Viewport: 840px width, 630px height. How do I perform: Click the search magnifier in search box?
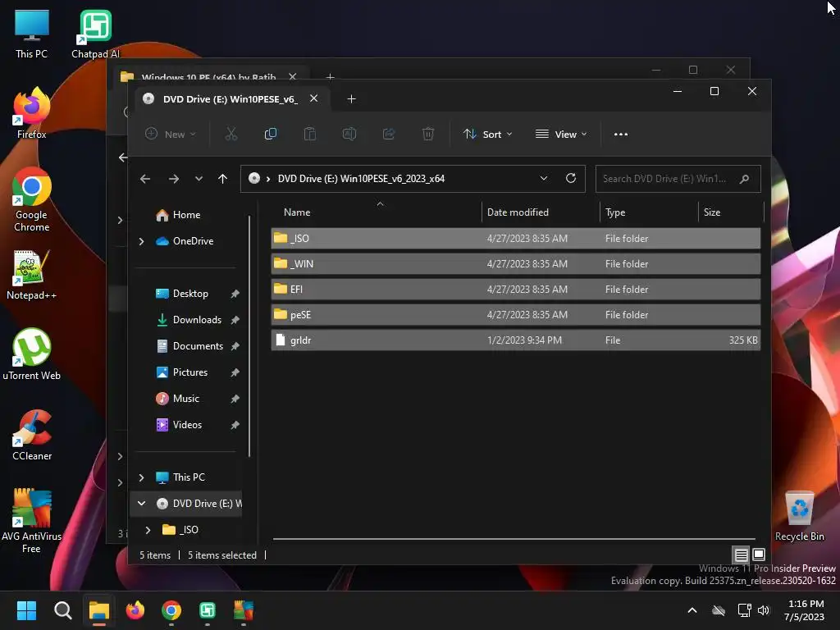[x=744, y=179]
